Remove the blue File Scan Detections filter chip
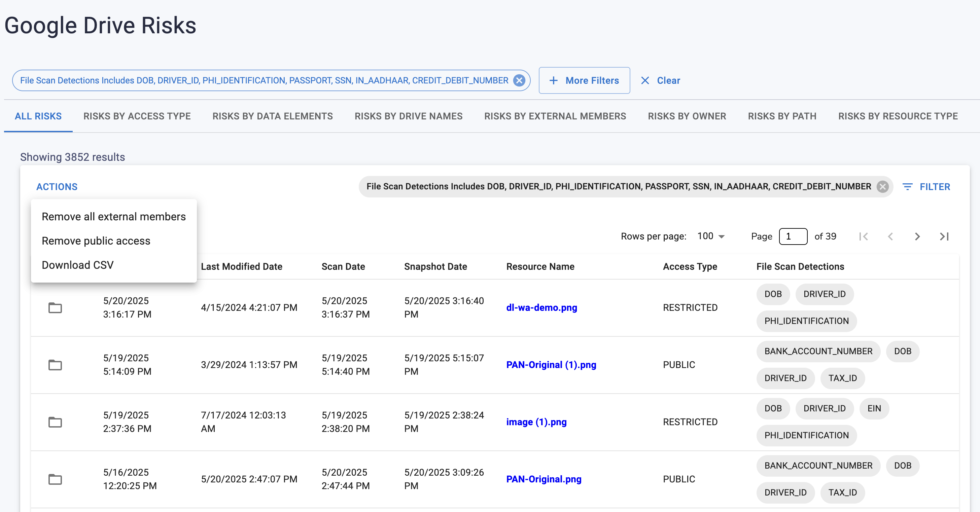 (x=519, y=80)
